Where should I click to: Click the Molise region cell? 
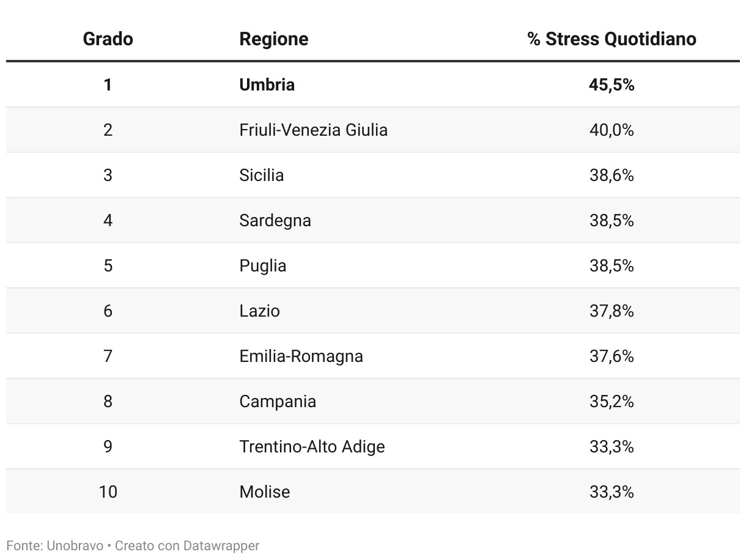pos(264,492)
